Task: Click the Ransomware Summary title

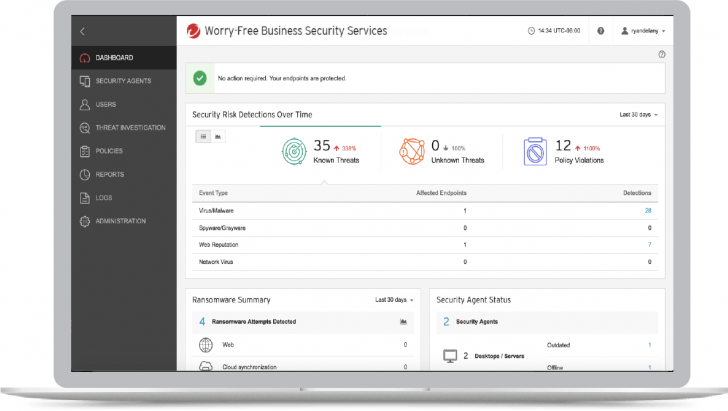Action: pyautogui.click(x=231, y=300)
